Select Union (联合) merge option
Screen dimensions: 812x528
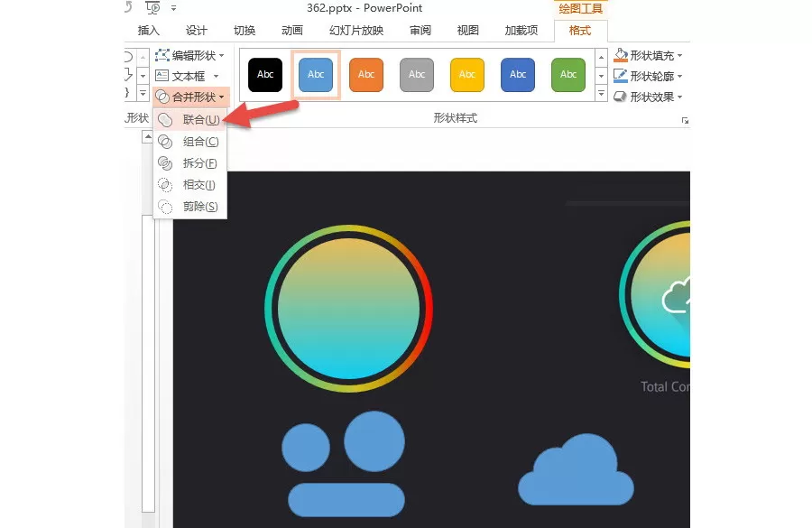coord(190,120)
